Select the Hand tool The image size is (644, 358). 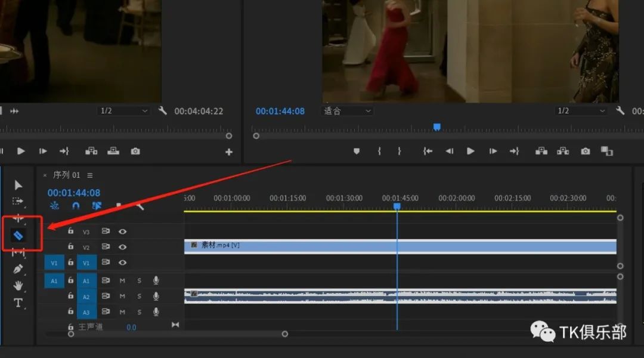(18, 286)
